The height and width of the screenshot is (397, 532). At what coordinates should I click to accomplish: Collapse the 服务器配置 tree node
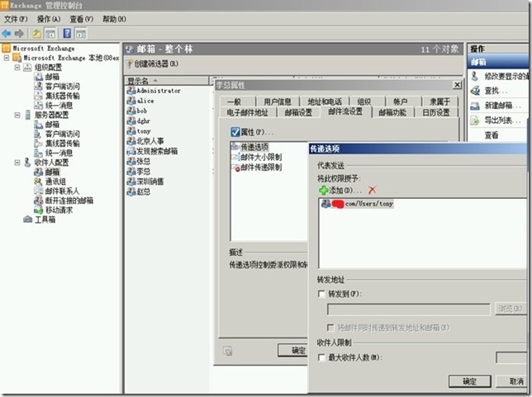(18, 115)
